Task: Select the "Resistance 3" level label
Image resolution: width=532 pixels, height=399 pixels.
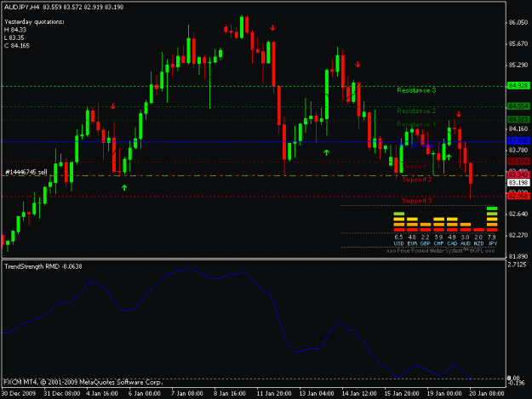Action: pyautogui.click(x=416, y=90)
